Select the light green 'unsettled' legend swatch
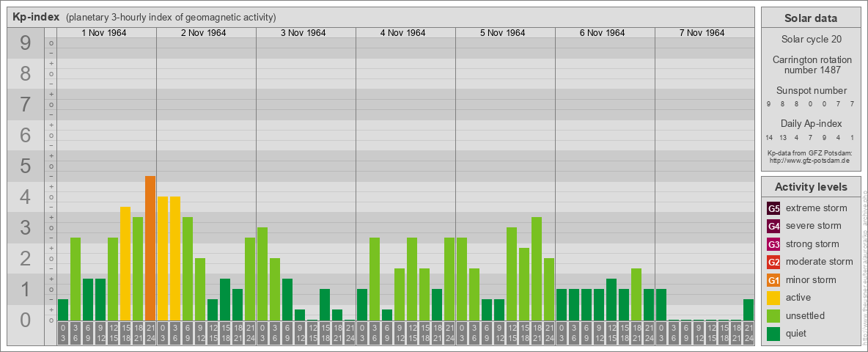This screenshot has height=352, width=868. 773,315
